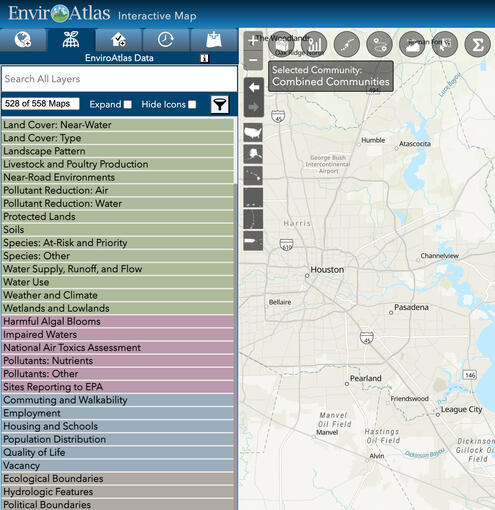The height and width of the screenshot is (510, 495).
Task: Click the Search All Layers field
Action: (x=119, y=79)
